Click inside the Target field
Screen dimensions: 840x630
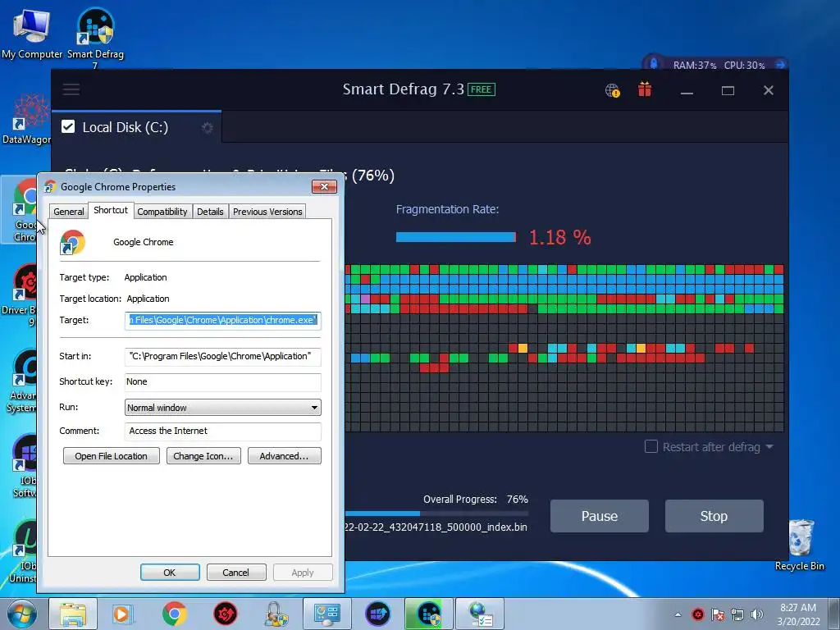pyautogui.click(x=222, y=321)
